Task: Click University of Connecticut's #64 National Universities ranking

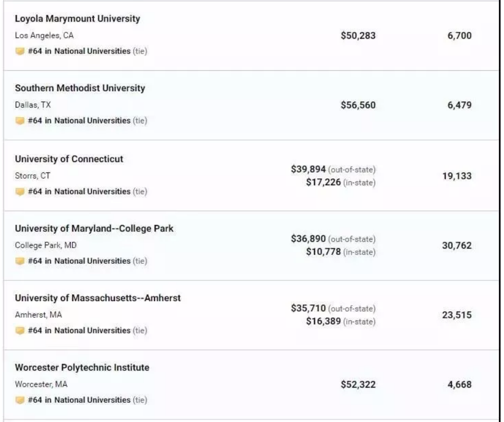Action: click(x=79, y=192)
